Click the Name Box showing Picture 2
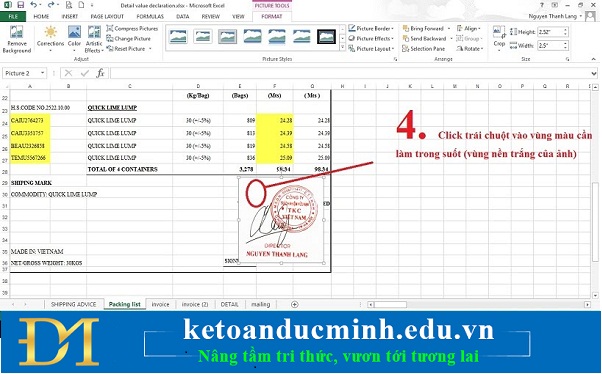Screen dimensions: 602x374 25,73
